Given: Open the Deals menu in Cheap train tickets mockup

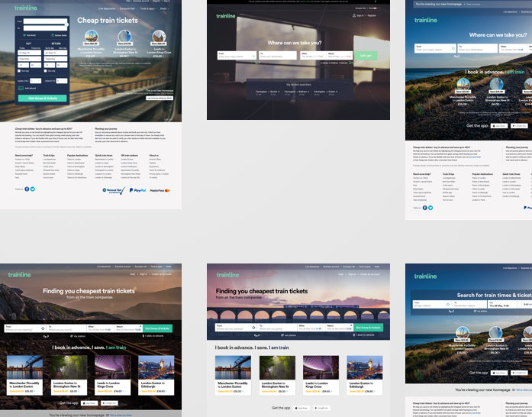Looking at the screenshot, I should (x=164, y=8).
